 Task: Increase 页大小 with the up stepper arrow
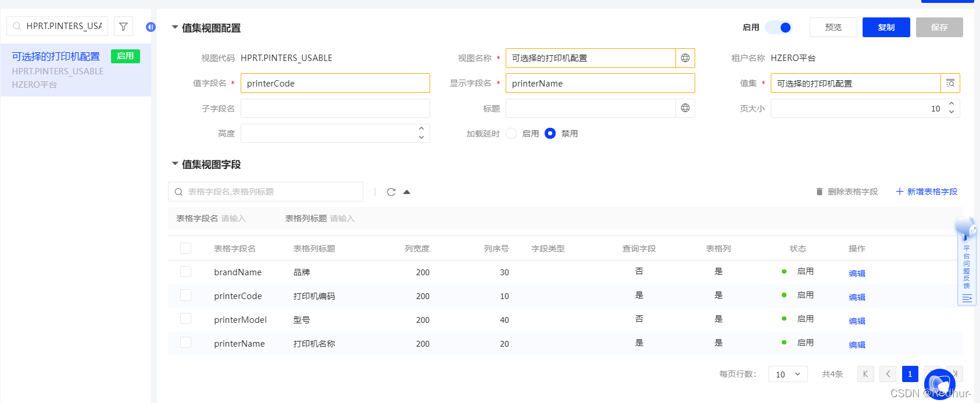click(x=952, y=104)
